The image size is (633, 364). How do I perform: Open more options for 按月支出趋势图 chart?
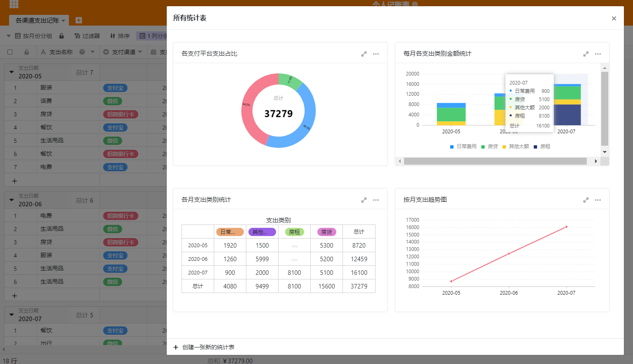click(x=598, y=200)
